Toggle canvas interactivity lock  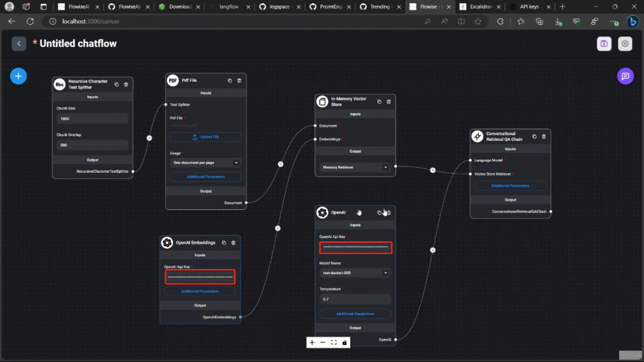[345, 343]
